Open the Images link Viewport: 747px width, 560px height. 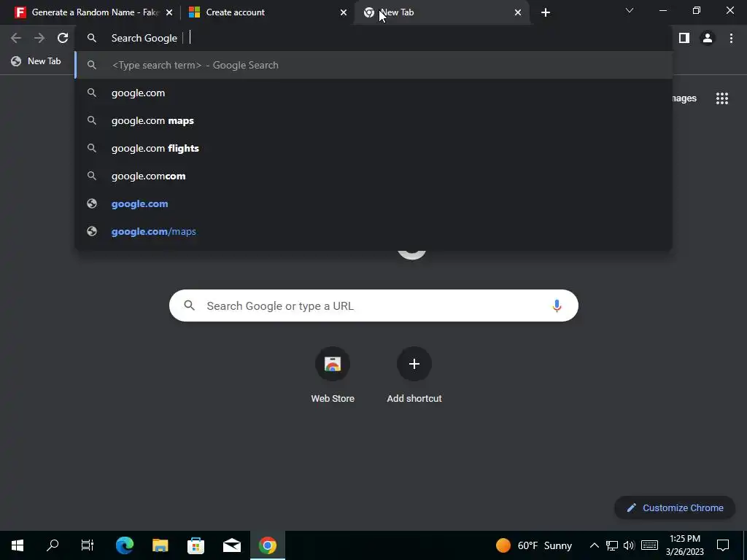click(684, 98)
